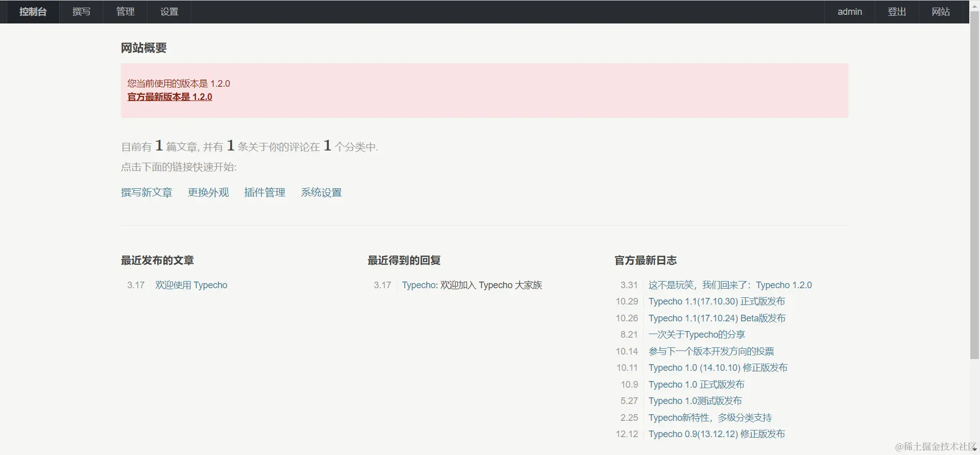The width and height of the screenshot is (980, 455).
Task: Open log 参与下一个版本开发方向的投票
Action: point(711,351)
